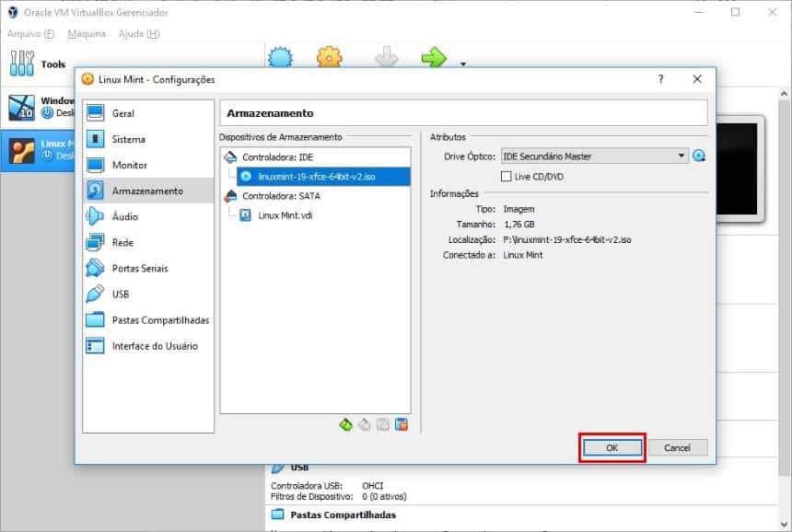Open the Interface do Usuário settings
The height and width of the screenshot is (532, 792).
click(148, 346)
